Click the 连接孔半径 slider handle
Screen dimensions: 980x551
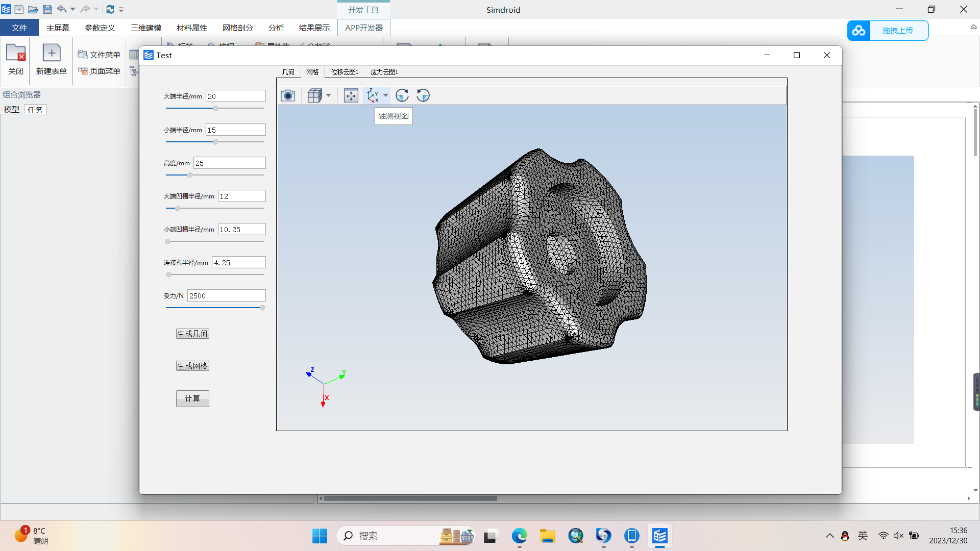point(168,274)
